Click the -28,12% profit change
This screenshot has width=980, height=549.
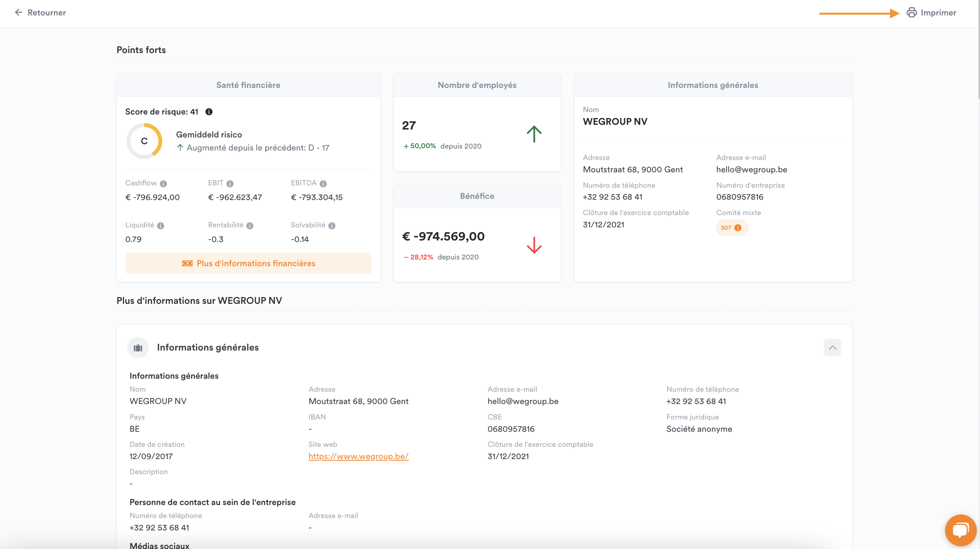click(x=418, y=257)
